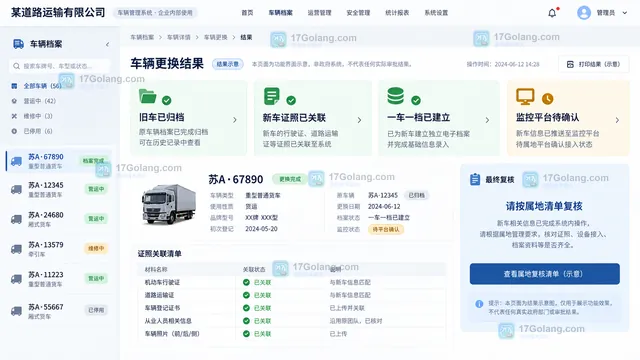Click the pending clock icon on 监控平台待确认
The height and width of the screenshot is (360, 640).
(x=547, y=98)
